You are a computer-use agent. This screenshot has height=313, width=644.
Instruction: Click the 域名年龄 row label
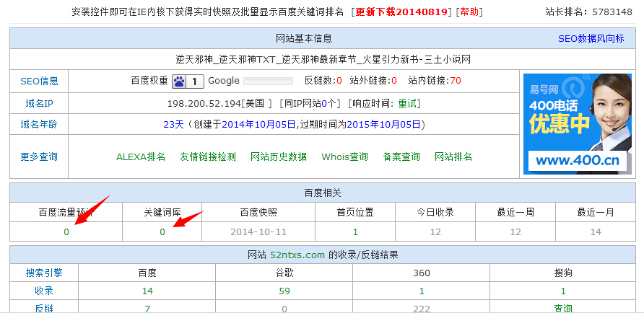click(x=40, y=124)
